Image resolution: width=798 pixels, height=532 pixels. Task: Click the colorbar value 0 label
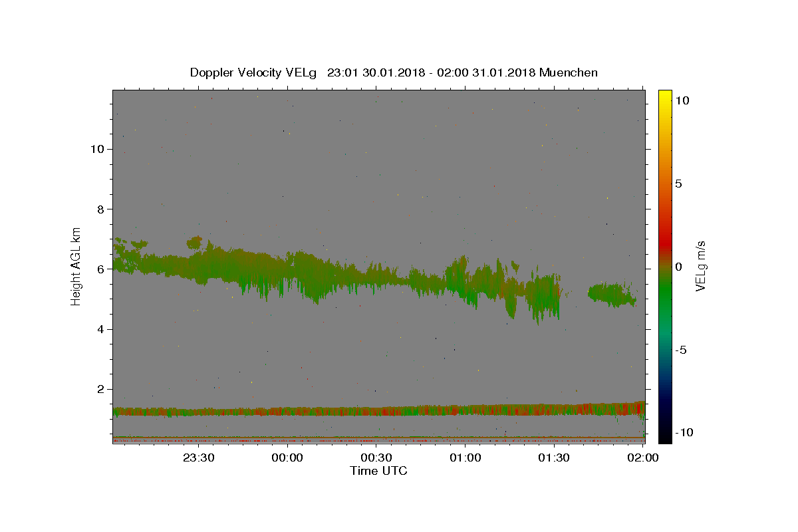coord(678,267)
